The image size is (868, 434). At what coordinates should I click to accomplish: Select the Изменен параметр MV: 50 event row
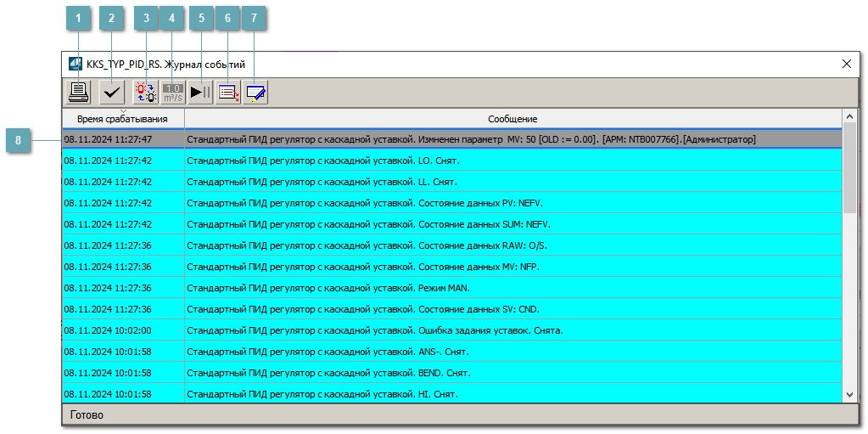[471, 139]
